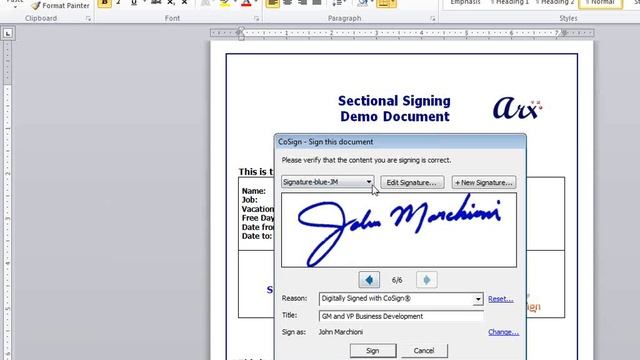Open the Paragraph dialog launcher

tap(433, 18)
